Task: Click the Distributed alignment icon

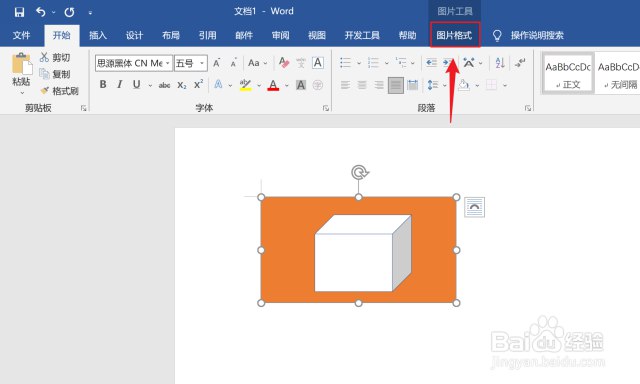Action: [x=413, y=85]
